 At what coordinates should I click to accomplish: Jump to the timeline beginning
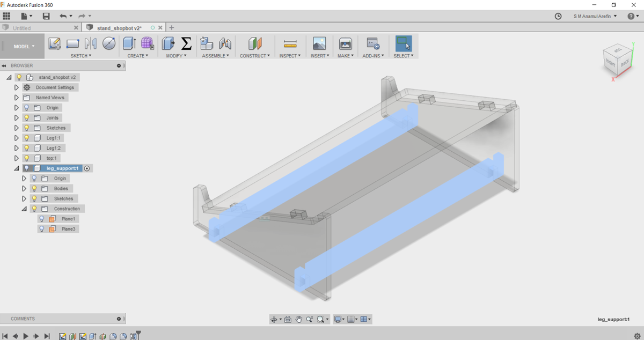pos(5,336)
